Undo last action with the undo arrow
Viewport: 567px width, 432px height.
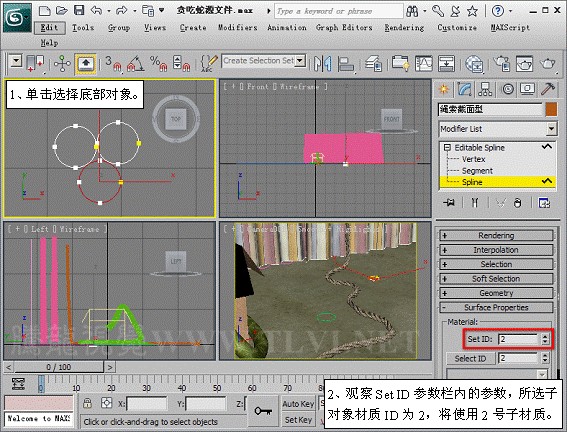(x=96, y=10)
